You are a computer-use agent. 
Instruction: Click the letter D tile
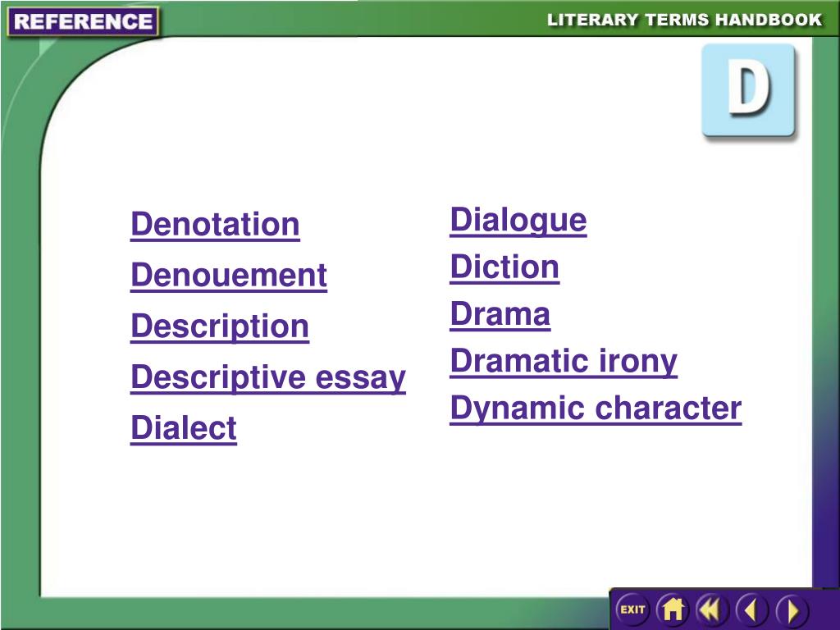coord(748,90)
